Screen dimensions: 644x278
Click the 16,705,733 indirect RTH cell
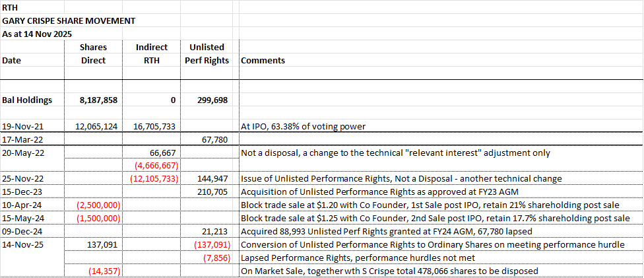click(x=152, y=126)
